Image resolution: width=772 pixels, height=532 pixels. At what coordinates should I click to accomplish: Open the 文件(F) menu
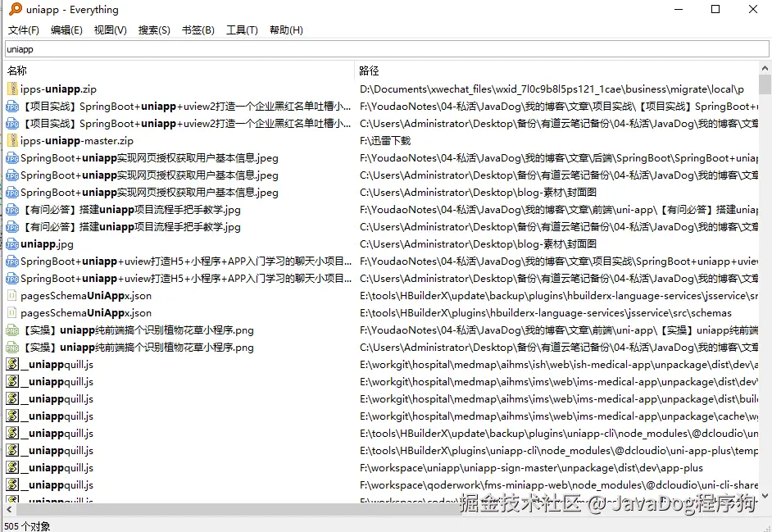point(23,30)
